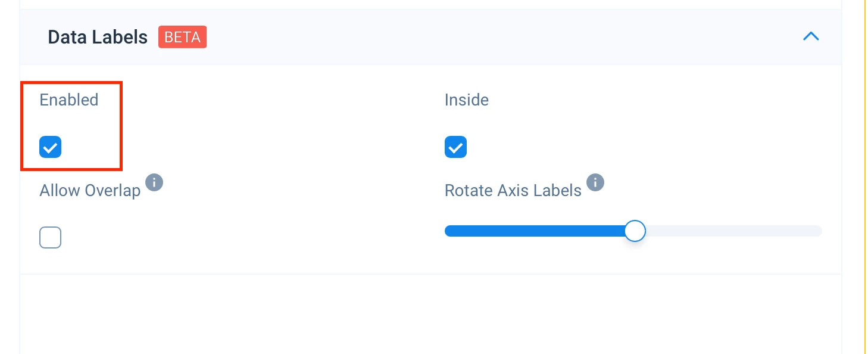Collapse the Data Labels section chevron
868x354 pixels.
(x=811, y=37)
